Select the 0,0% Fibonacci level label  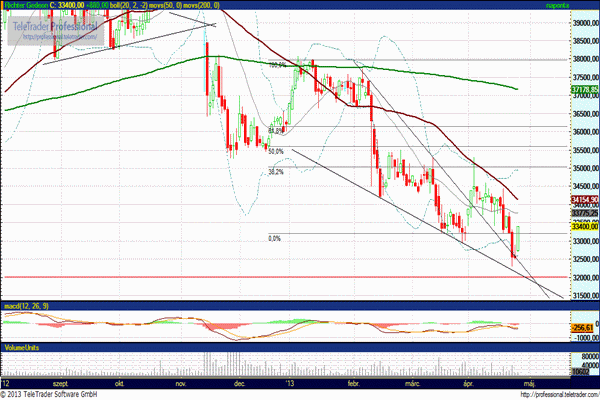273,238
